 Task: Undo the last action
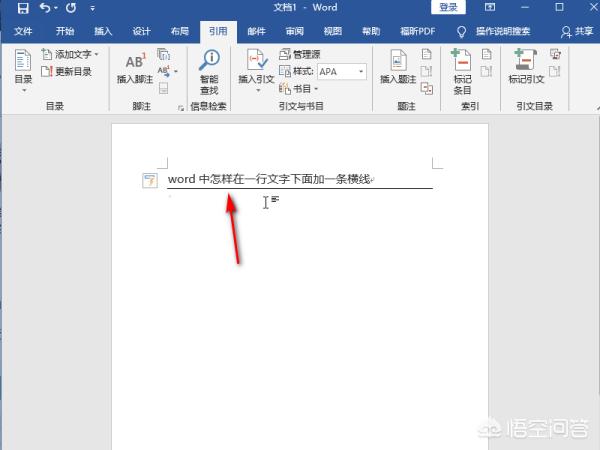(45, 8)
